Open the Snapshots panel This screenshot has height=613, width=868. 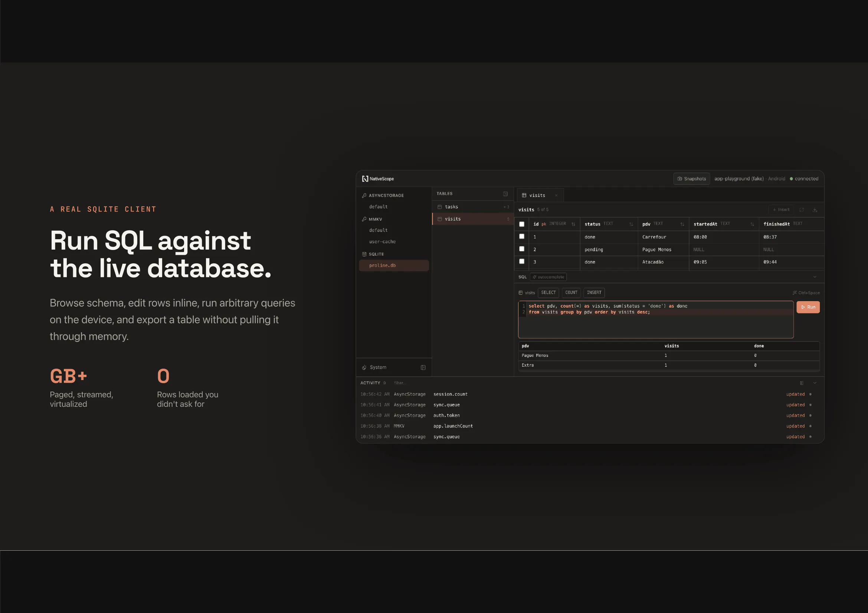point(691,179)
